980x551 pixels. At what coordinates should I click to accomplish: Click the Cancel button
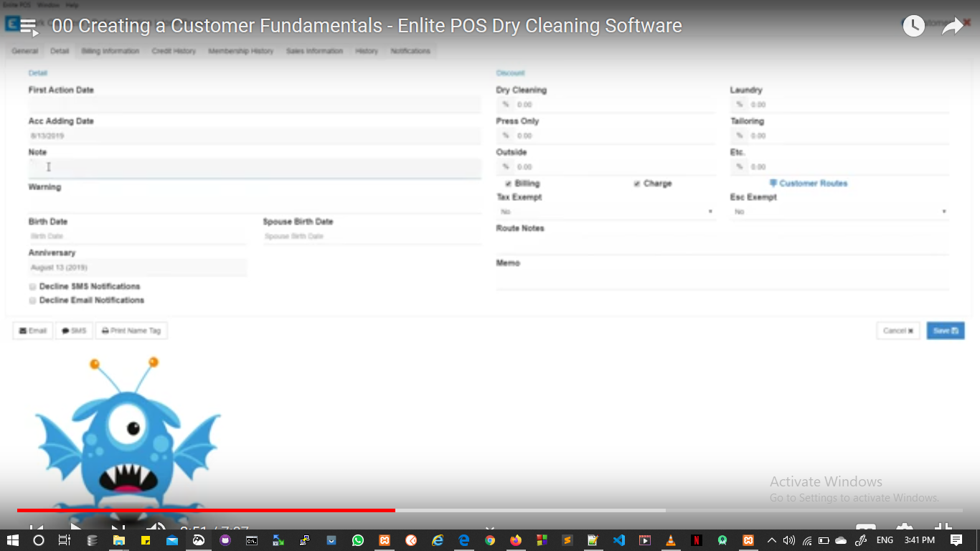898,331
